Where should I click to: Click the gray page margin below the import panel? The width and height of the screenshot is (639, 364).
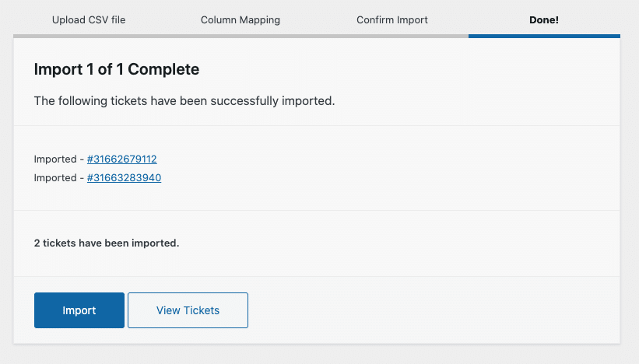319,355
